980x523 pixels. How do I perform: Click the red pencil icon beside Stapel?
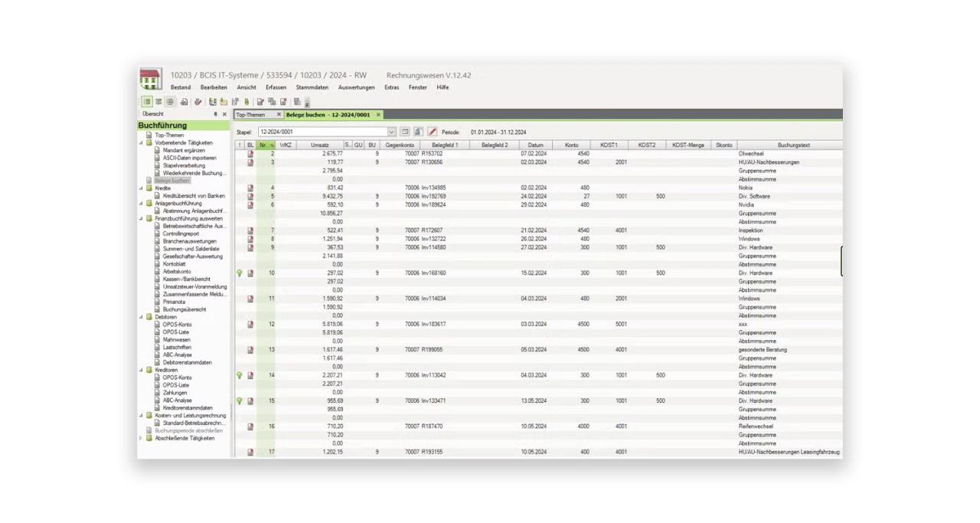pyautogui.click(x=433, y=132)
